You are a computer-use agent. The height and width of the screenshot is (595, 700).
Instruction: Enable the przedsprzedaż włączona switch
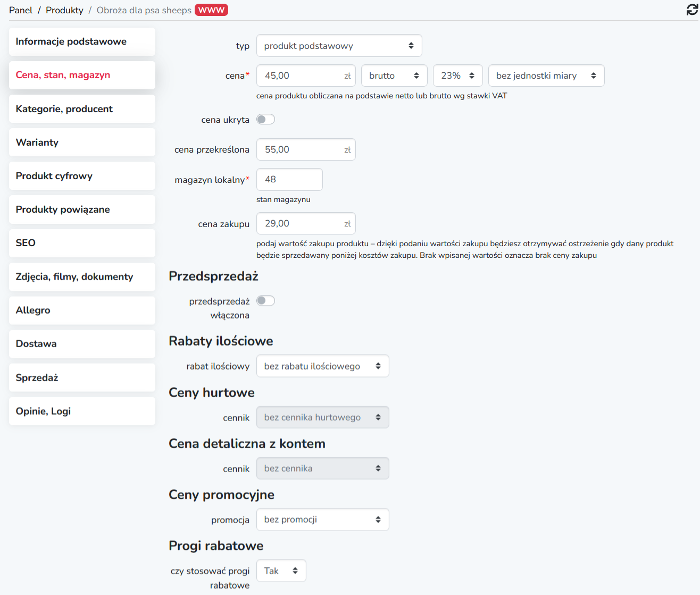[x=265, y=301]
